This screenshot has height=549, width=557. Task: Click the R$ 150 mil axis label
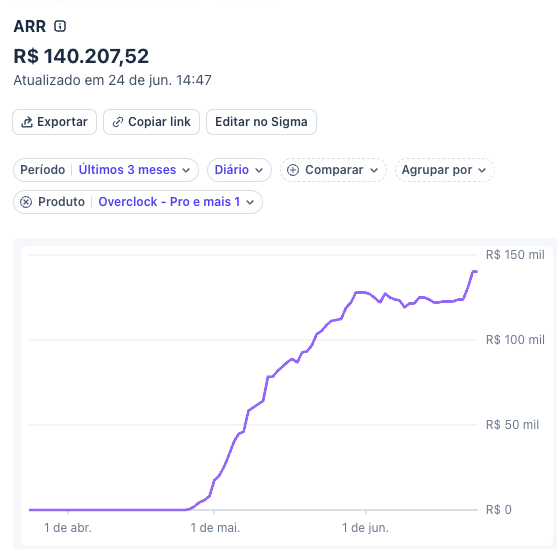click(515, 255)
